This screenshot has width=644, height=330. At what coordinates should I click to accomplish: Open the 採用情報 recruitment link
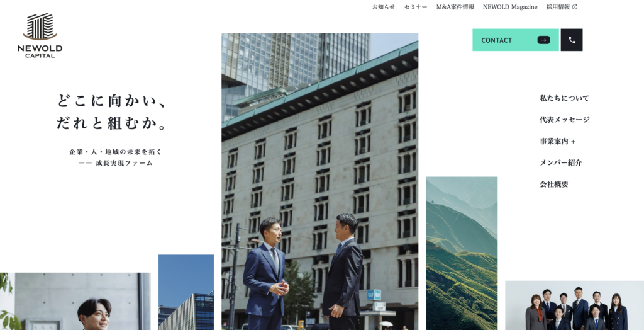tap(558, 6)
